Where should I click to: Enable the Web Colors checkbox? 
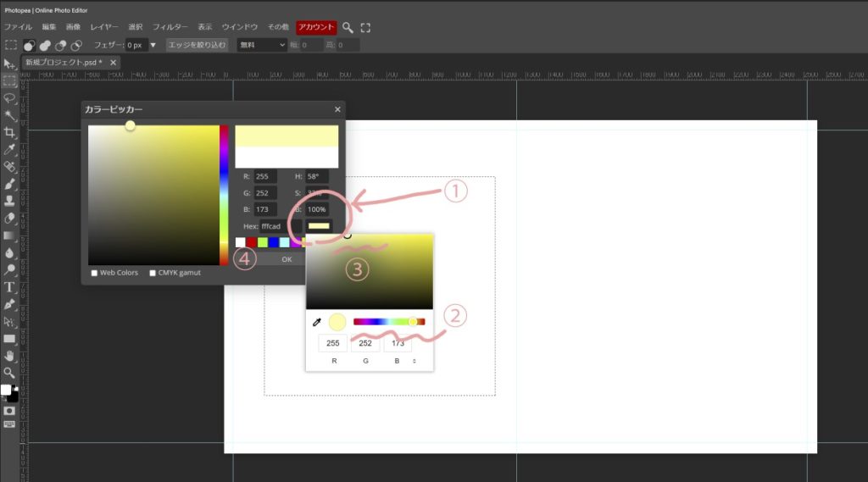94,273
